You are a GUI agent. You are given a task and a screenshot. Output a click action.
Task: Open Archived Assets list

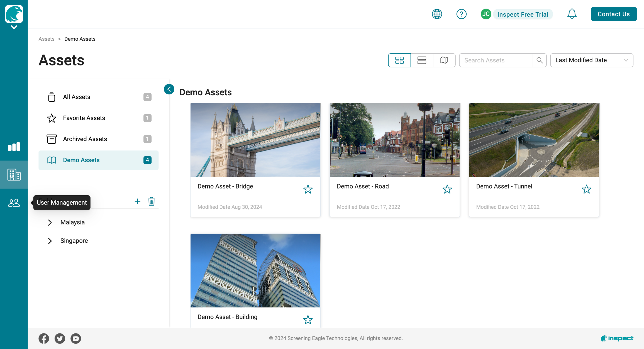(85, 139)
